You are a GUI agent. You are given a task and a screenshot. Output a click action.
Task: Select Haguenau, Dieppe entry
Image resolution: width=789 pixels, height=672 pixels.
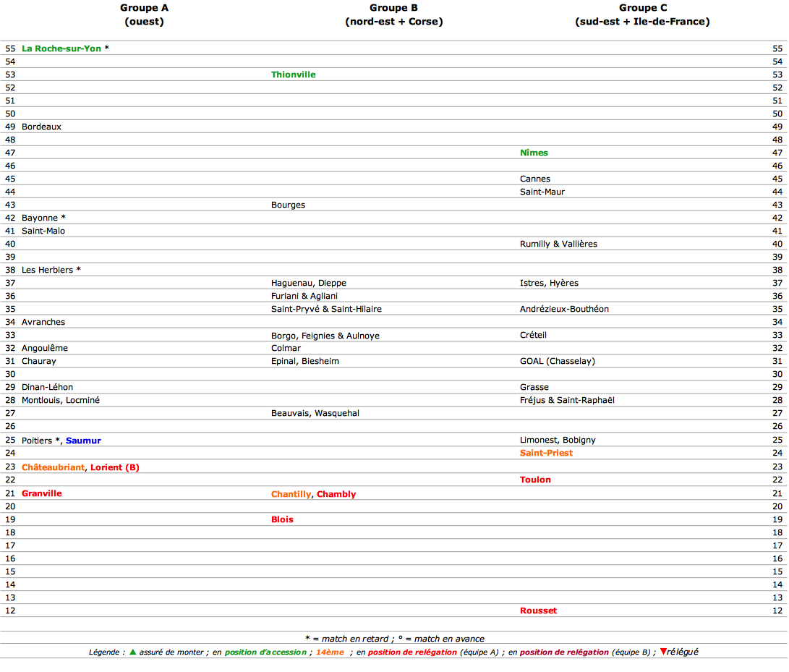click(x=309, y=283)
